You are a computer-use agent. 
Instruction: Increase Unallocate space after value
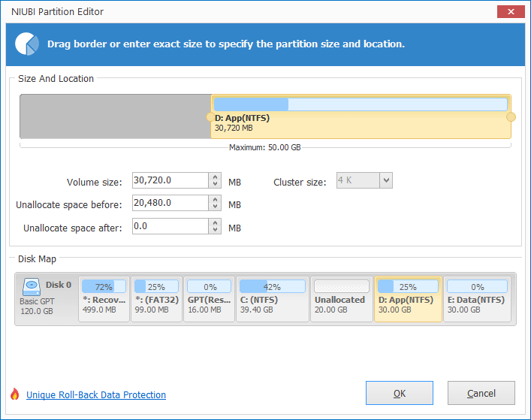click(x=215, y=222)
